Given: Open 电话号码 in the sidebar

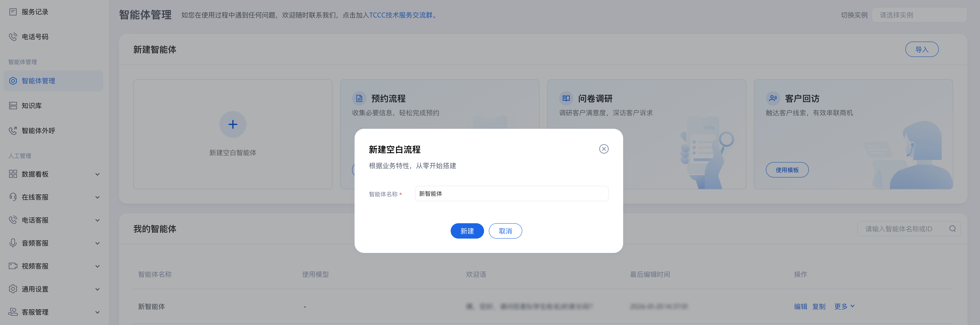Looking at the screenshot, I should 35,37.
